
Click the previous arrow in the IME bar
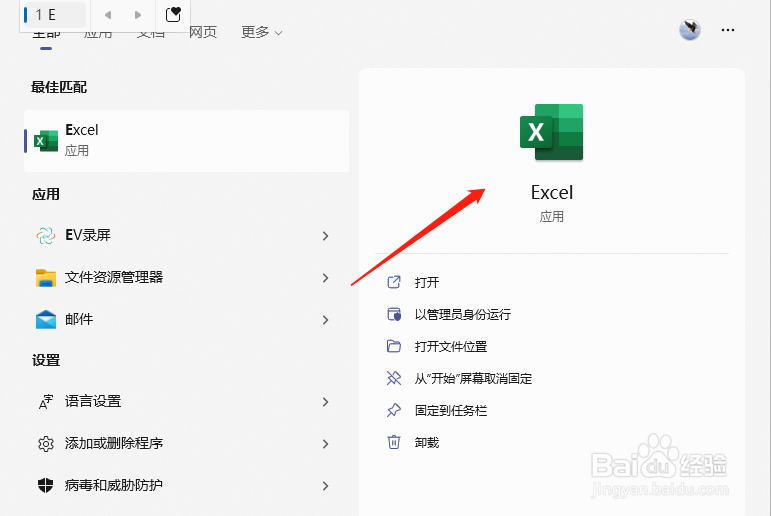[x=108, y=15]
